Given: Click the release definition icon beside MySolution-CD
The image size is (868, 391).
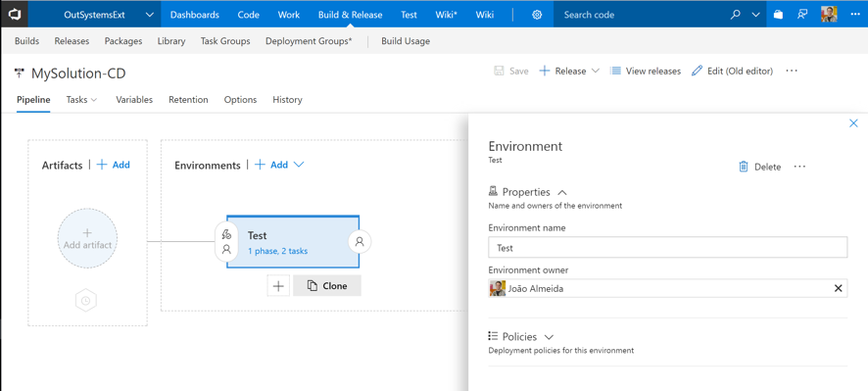Looking at the screenshot, I should 20,73.
